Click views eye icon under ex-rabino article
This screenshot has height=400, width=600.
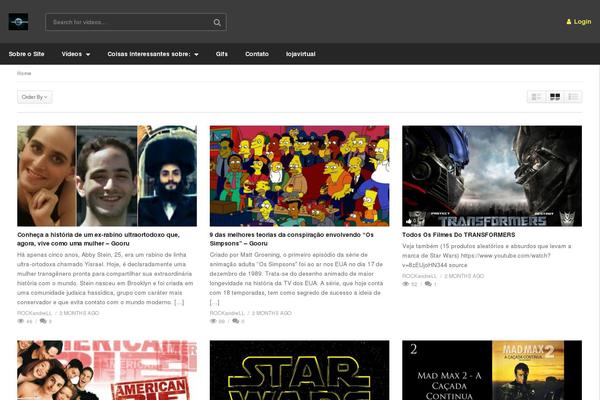tap(21, 321)
